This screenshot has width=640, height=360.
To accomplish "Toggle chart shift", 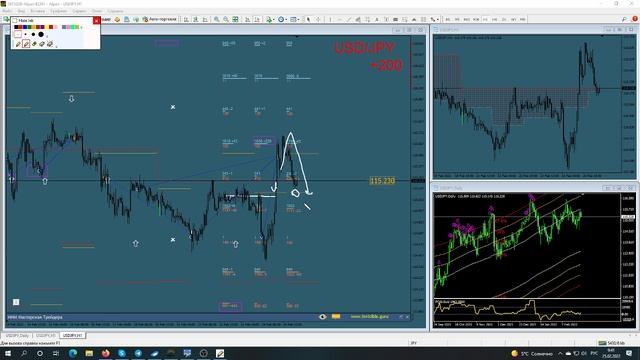I will (257, 19).
